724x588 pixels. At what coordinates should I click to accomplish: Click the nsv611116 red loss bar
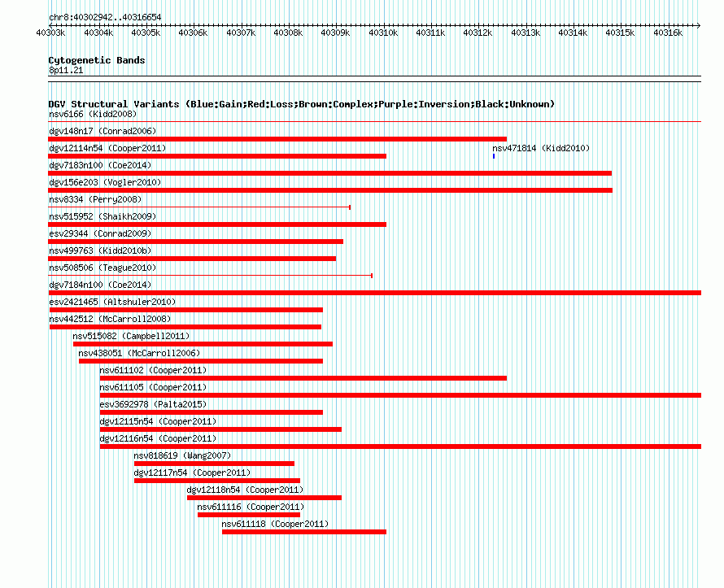click(x=249, y=515)
